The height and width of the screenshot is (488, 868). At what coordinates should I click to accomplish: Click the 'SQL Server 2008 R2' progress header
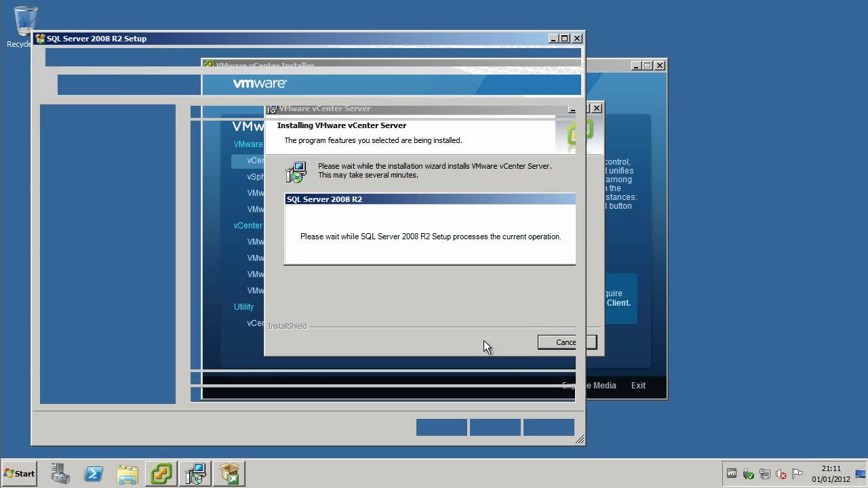tap(430, 199)
